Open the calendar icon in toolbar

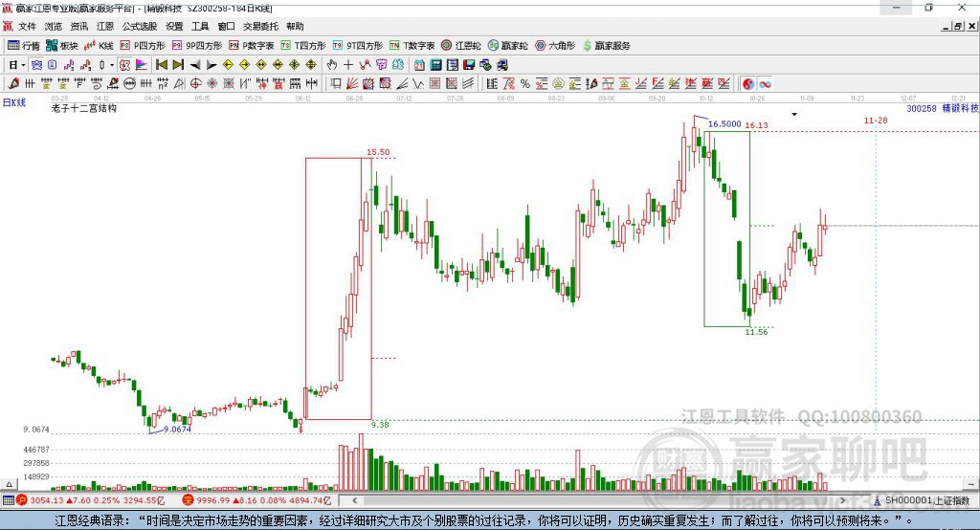(419, 65)
